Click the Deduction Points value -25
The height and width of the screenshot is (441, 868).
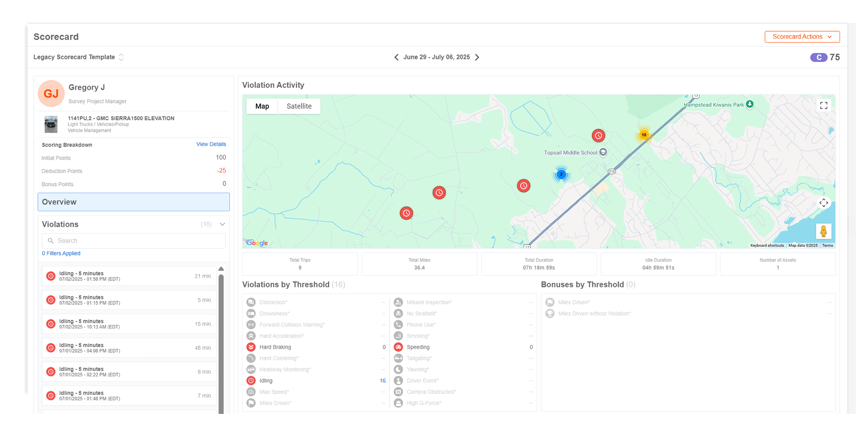coord(221,171)
